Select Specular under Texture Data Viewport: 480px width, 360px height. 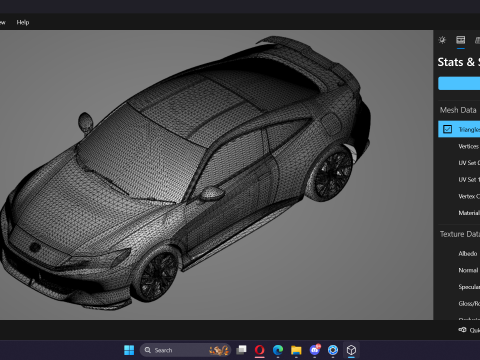click(469, 287)
